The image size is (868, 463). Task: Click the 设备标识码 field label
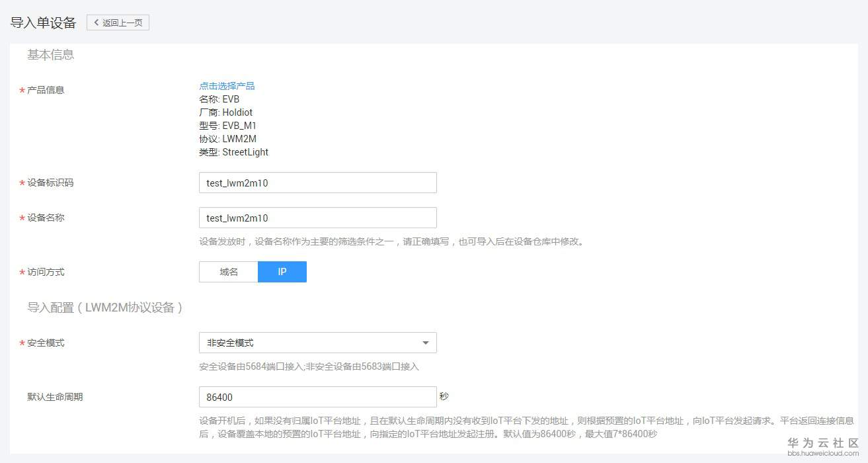(50, 183)
